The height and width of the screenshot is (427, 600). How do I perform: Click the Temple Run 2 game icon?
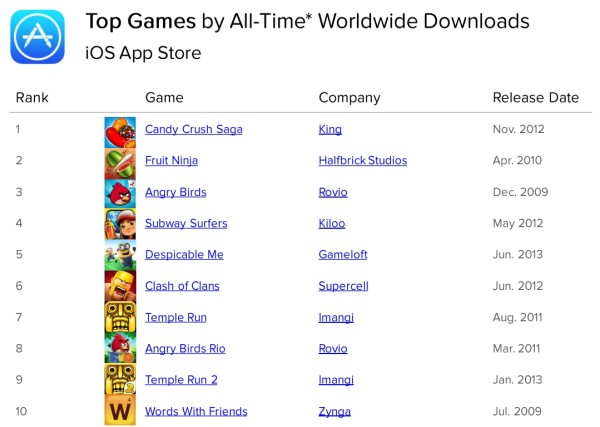(x=120, y=380)
